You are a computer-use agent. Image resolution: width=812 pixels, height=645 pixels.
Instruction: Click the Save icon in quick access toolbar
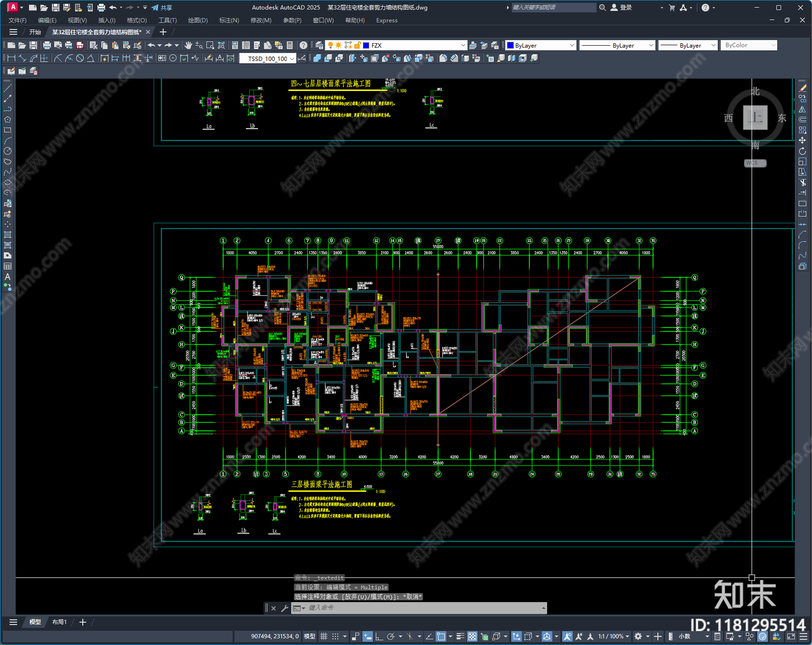tap(55, 8)
